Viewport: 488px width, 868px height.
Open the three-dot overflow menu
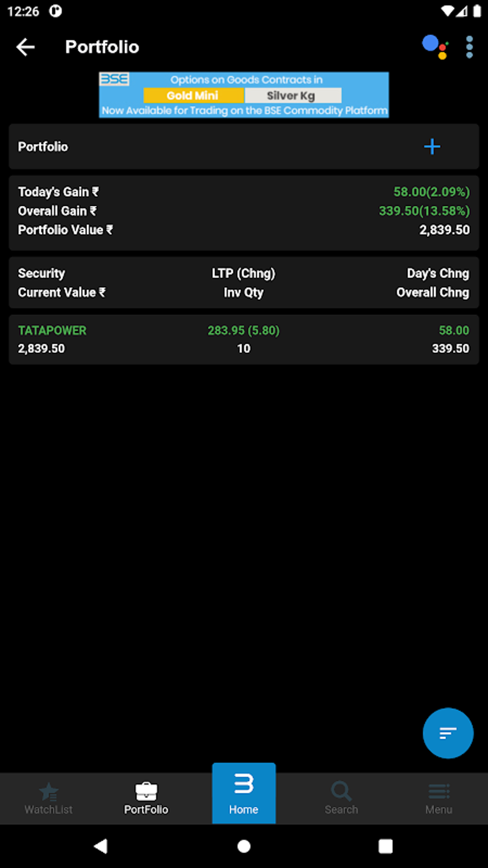pos(469,47)
